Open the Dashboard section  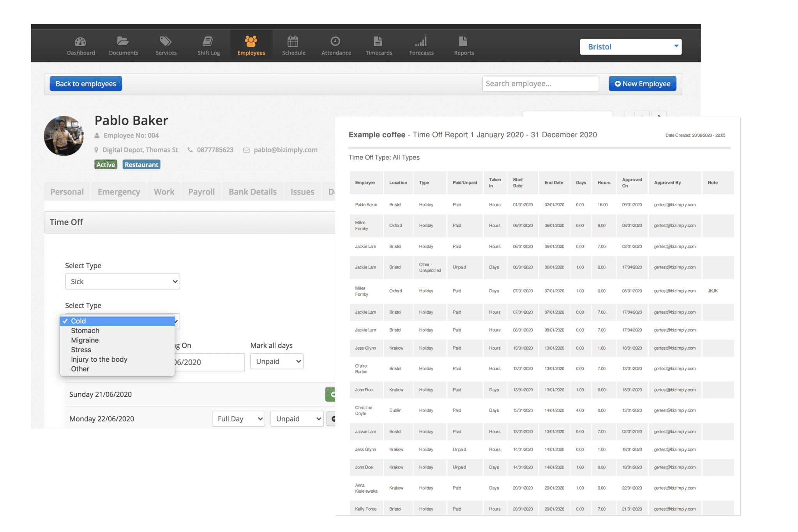click(x=81, y=45)
